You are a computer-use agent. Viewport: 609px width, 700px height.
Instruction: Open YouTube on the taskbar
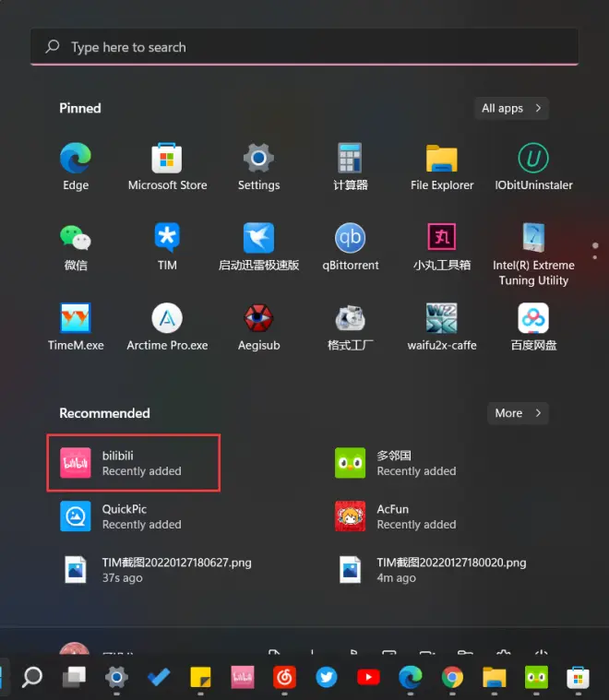point(368,677)
